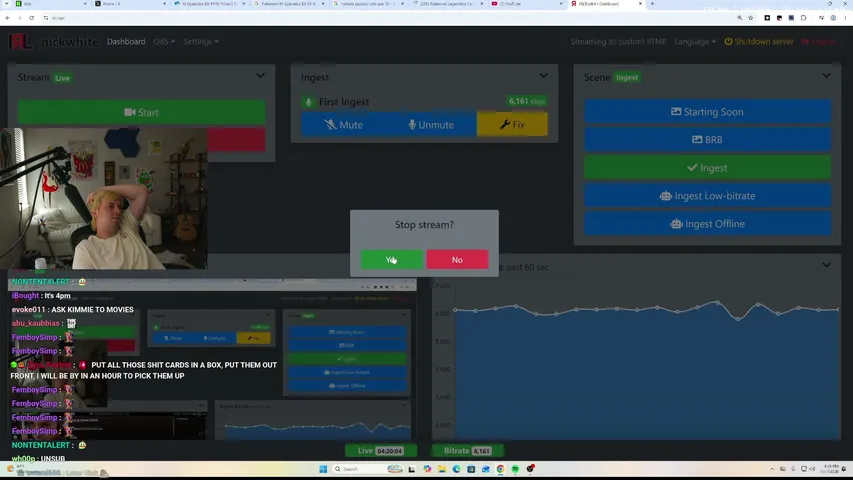Switch scene to Ingest Low-bitrate
Screen dimensions: 853x480
coord(707,196)
